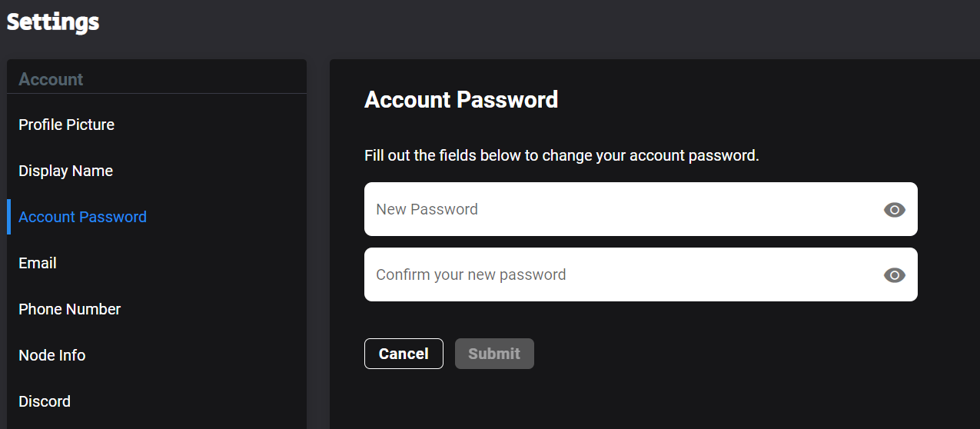
Task: Click the Account section header in the sidebar
Action: point(51,79)
